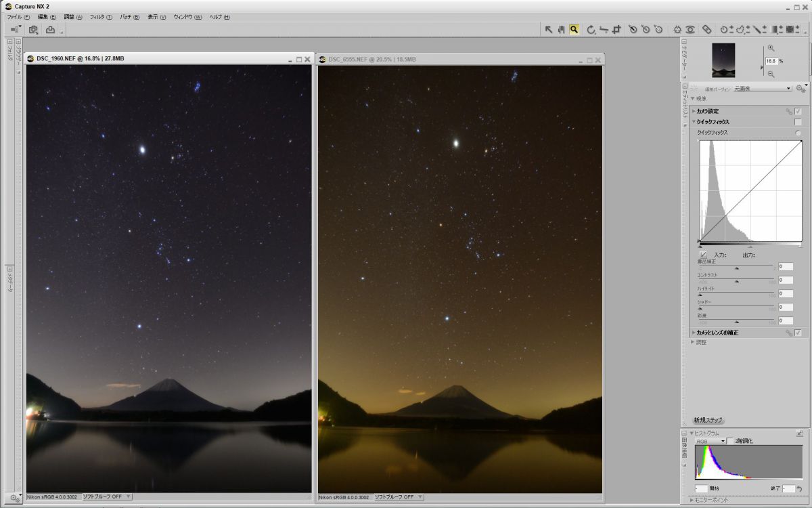Image resolution: width=812 pixels, height=508 pixels.
Task: Expand the カメラとレンズの補正 section
Action: 693,333
